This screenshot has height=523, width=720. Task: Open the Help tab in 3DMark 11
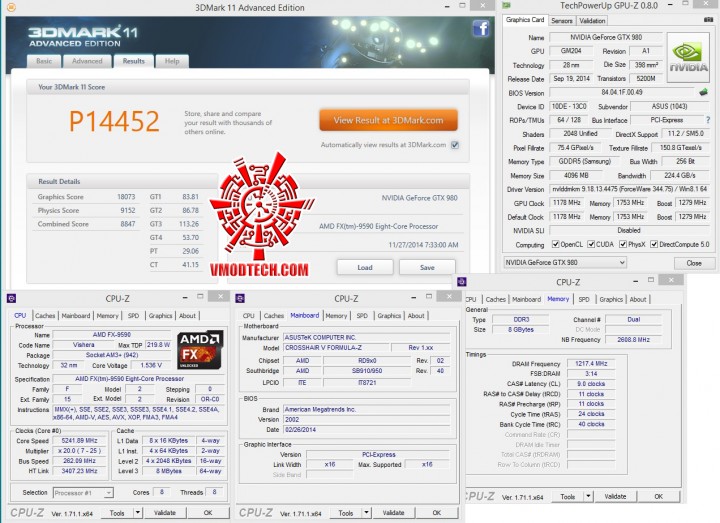(172, 61)
